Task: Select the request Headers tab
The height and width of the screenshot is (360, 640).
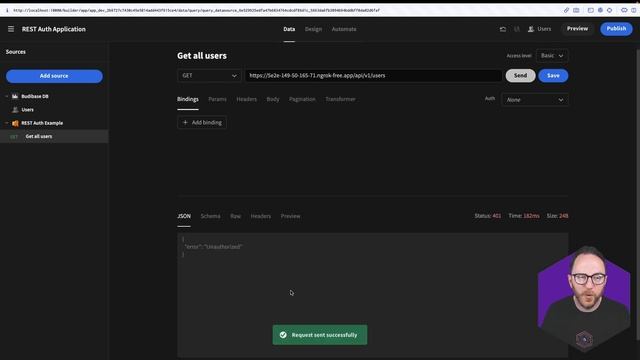Action: coord(247,99)
